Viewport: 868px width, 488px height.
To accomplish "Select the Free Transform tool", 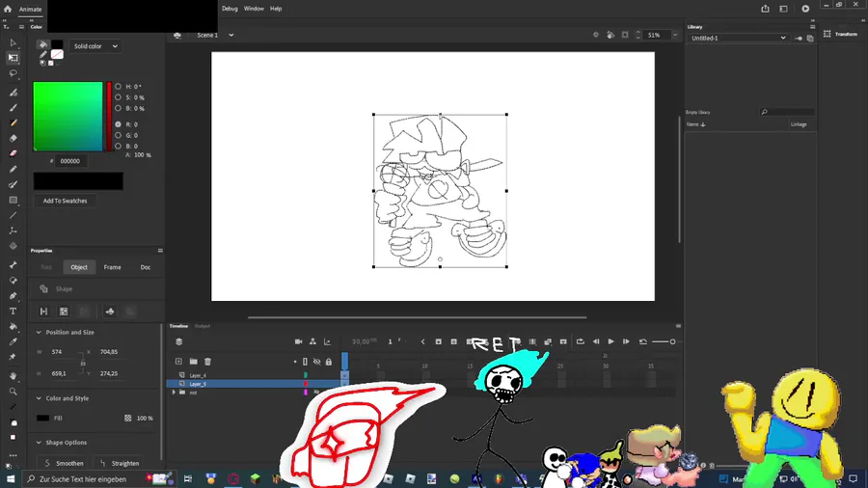I will [x=13, y=58].
